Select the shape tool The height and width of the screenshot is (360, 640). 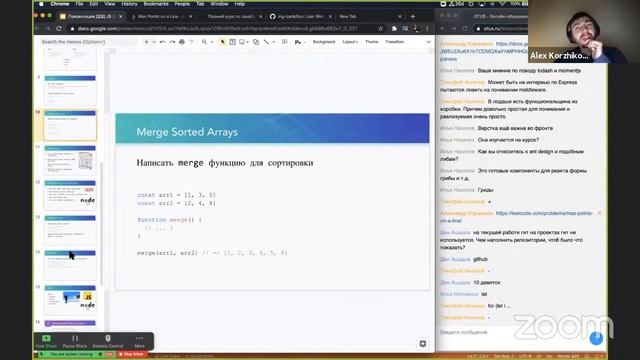coord(256,42)
